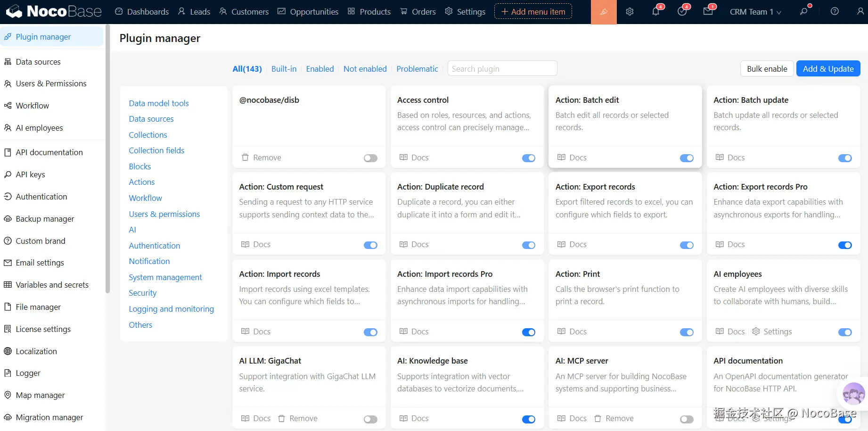Click the Docs icon on Access control card
868x431 pixels.
point(404,157)
